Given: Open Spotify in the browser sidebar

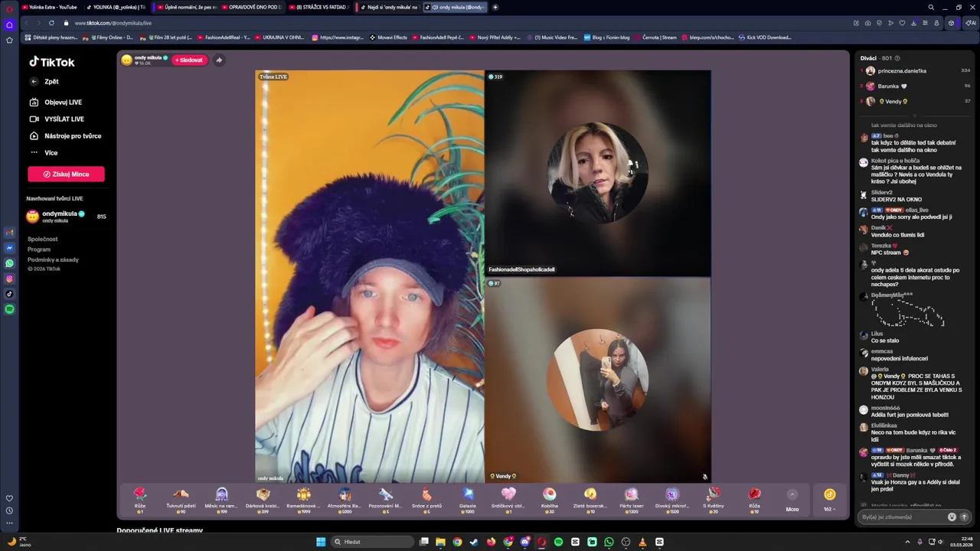Looking at the screenshot, I should (9, 309).
